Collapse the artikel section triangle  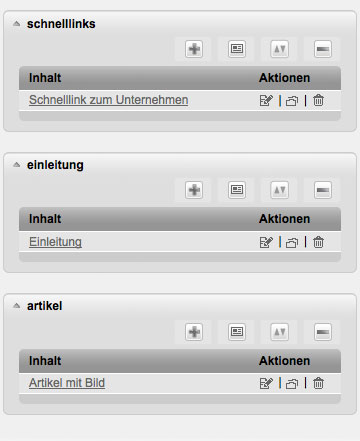pos(16,306)
